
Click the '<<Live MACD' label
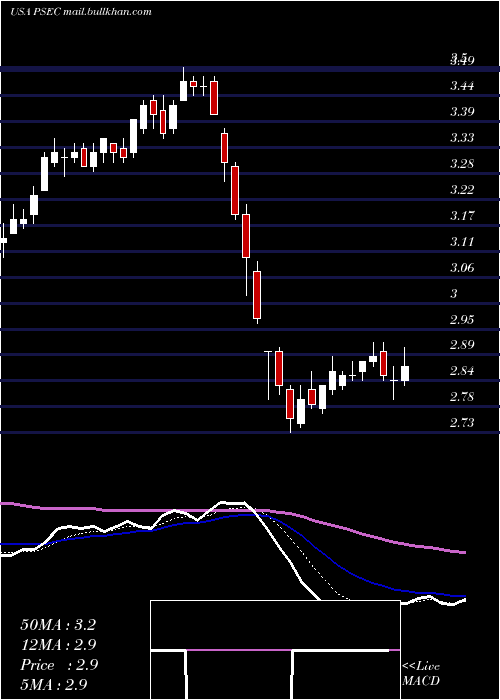421,674
